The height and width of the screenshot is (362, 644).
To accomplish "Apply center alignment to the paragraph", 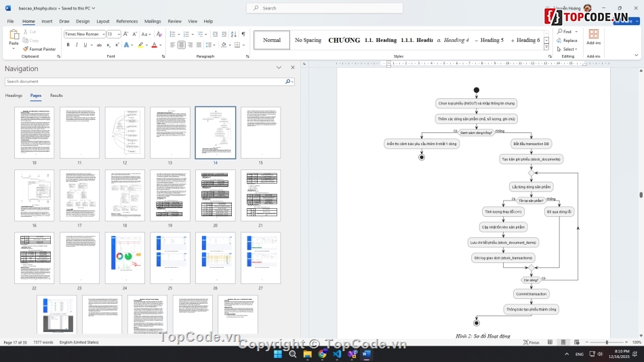I will [181, 45].
